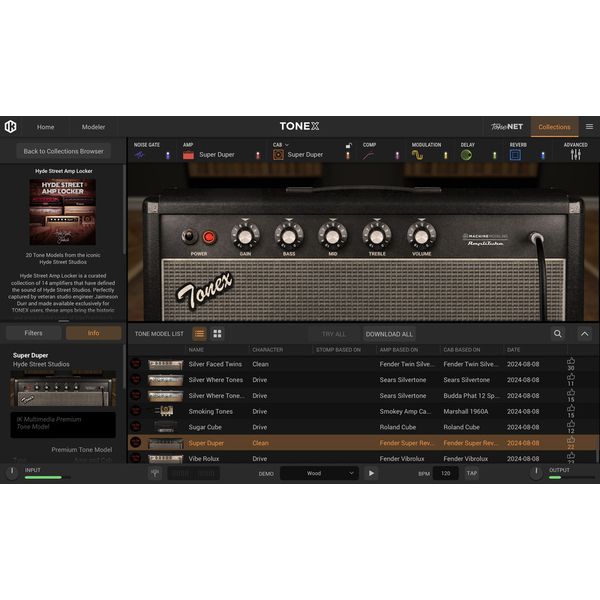Open ToneNET tab
The height and width of the screenshot is (600, 600).
[x=507, y=127]
